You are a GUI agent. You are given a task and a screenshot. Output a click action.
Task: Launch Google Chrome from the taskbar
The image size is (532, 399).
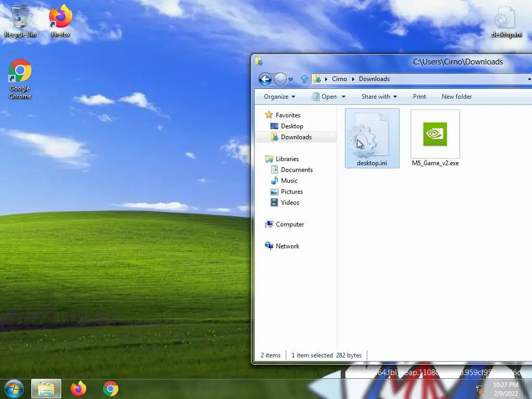tap(111, 389)
